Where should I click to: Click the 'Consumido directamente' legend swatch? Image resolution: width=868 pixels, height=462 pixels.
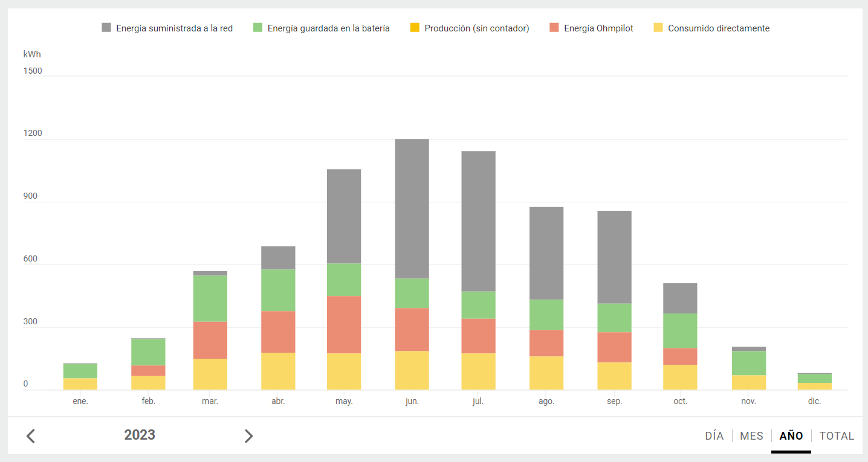pos(658,28)
